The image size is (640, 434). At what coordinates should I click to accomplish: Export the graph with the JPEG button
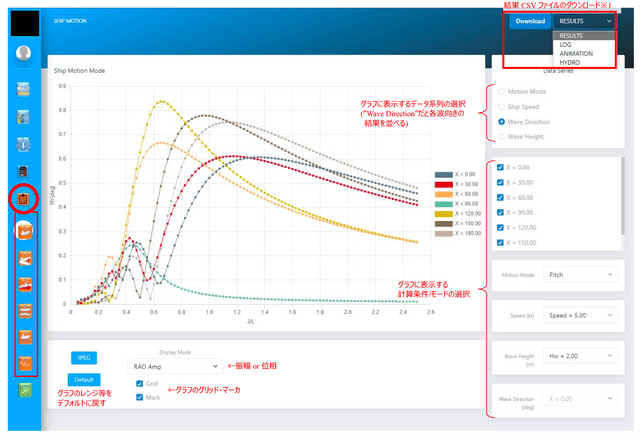(x=84, y=358)
